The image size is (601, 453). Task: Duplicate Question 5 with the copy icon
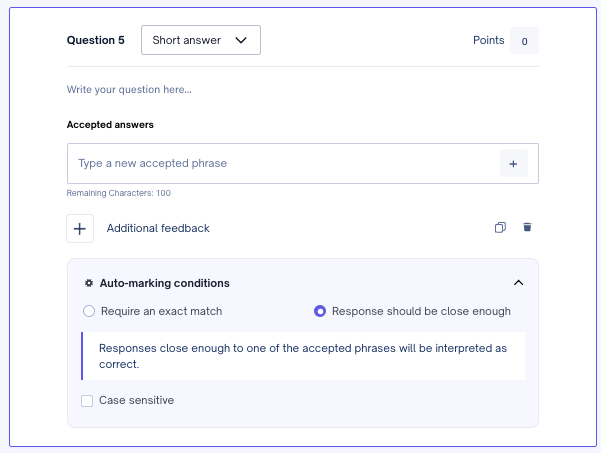500,228
